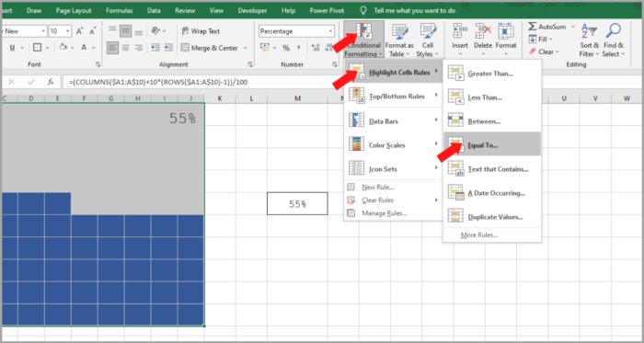644x343 pixels.
Task: Apply the font color A
Action: coord(84,48)
